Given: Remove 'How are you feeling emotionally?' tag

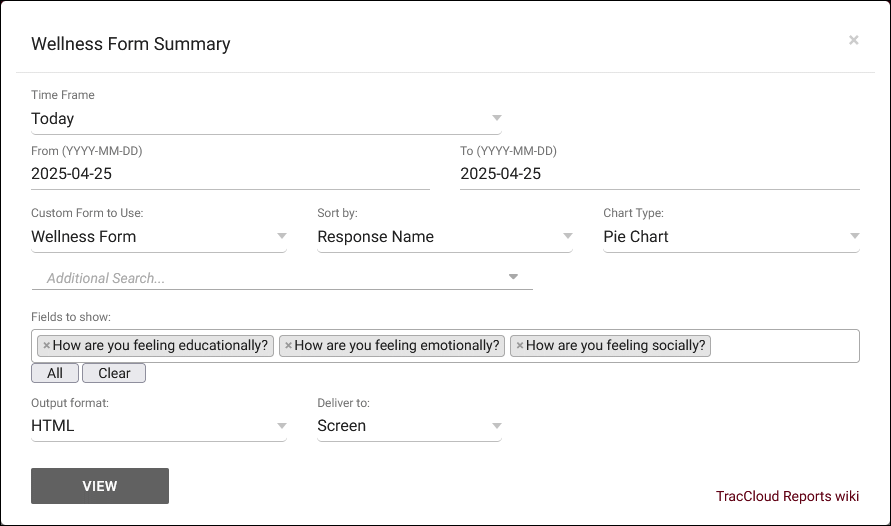Looking at the screenshot, I should click(x=288, y=346).
